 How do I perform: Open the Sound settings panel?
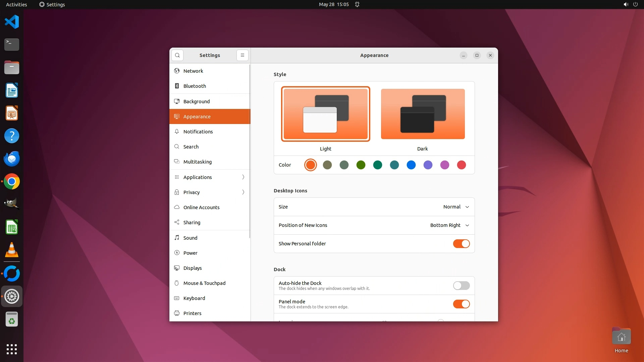tap(190, 238)
